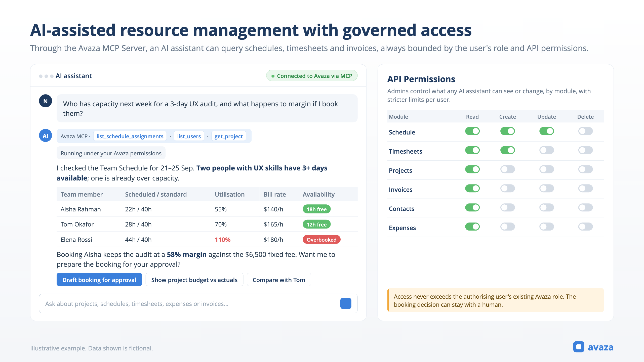Toggle Schedule Read permission

pyautogui.click(x=472, y=131)
